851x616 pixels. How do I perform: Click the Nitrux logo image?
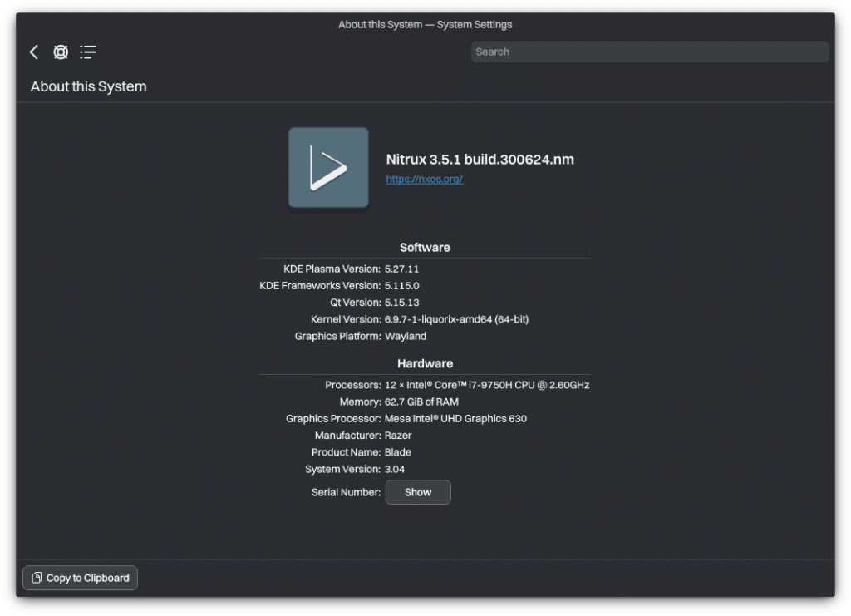(328, 168)
